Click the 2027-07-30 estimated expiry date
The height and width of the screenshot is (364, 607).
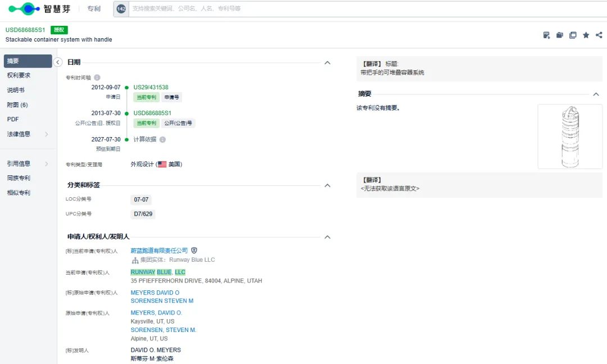(x=106, y=139)
